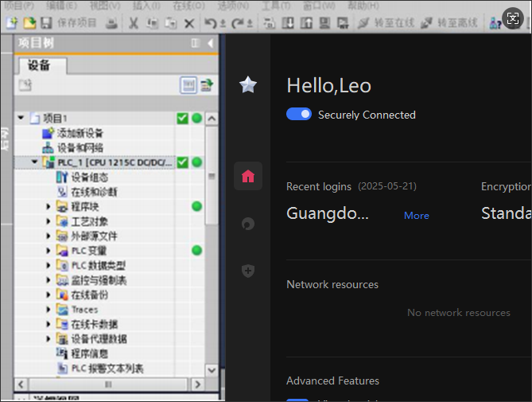
Task: Expand the 在线卡数据 folder
Action: click(49, 324)
